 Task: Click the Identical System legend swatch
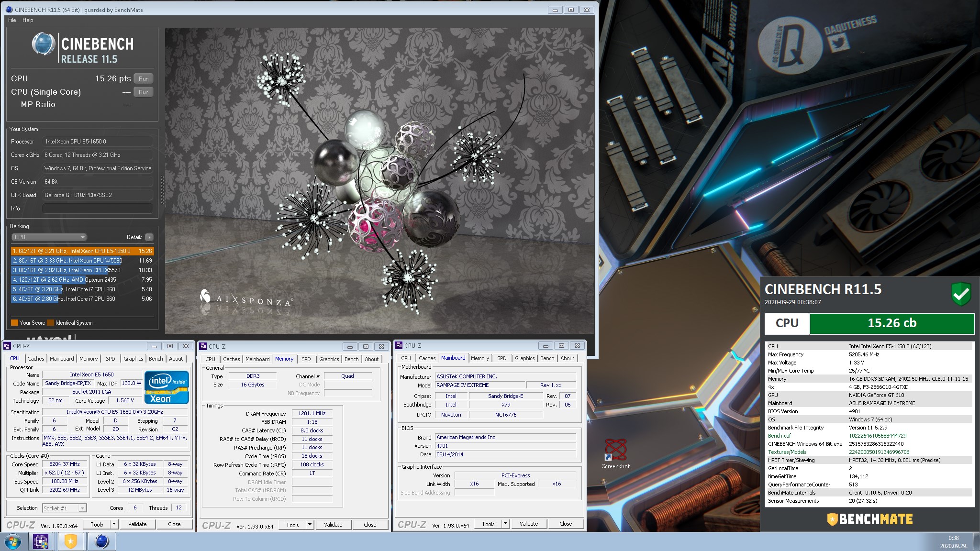click(x=50, y=323)
